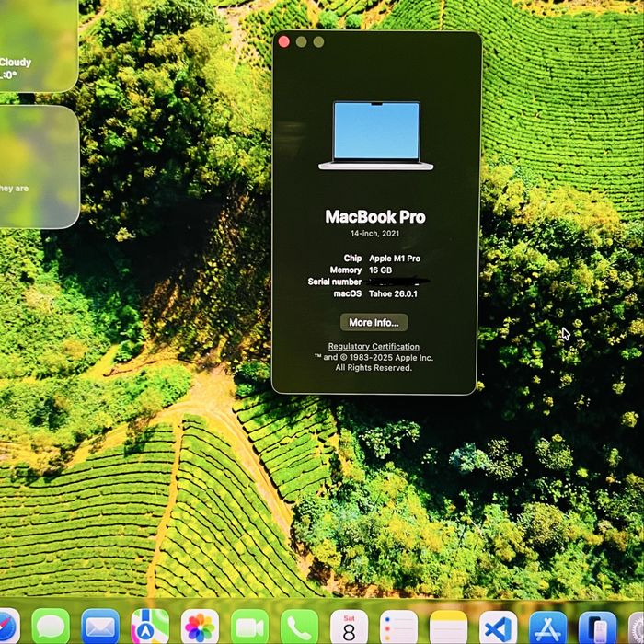Open Safari from the dock

coord(8,627)
